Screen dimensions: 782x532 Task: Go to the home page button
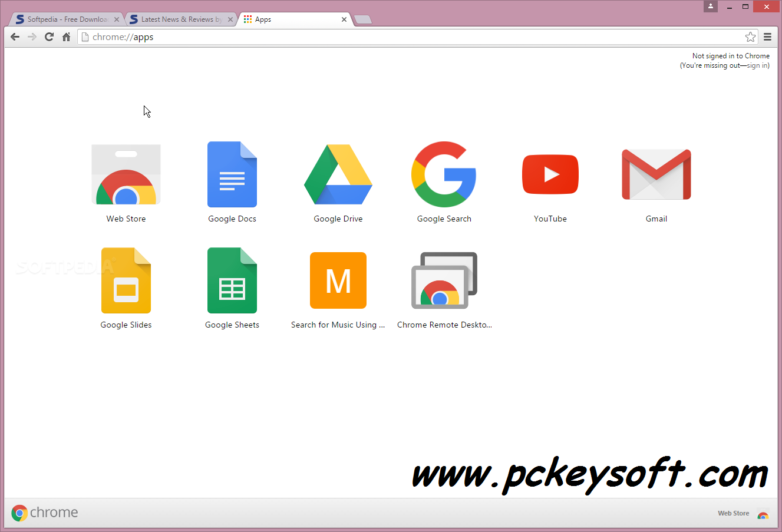(x=67, y=37)
